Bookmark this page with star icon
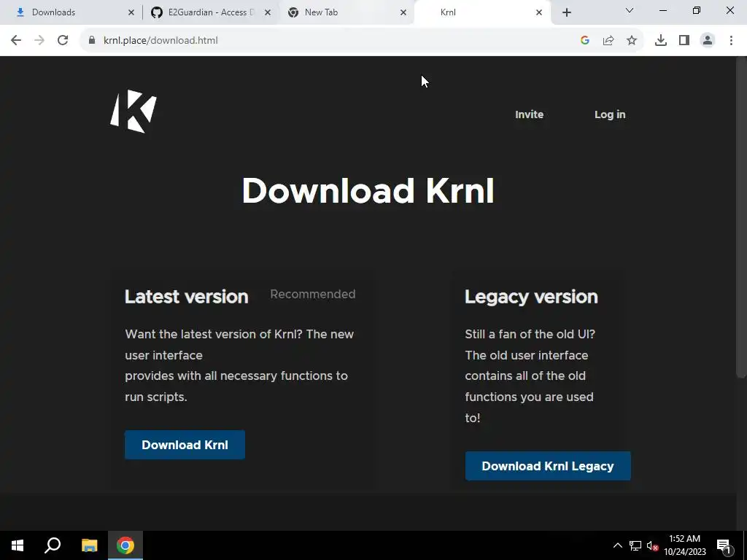 point(632,41)
